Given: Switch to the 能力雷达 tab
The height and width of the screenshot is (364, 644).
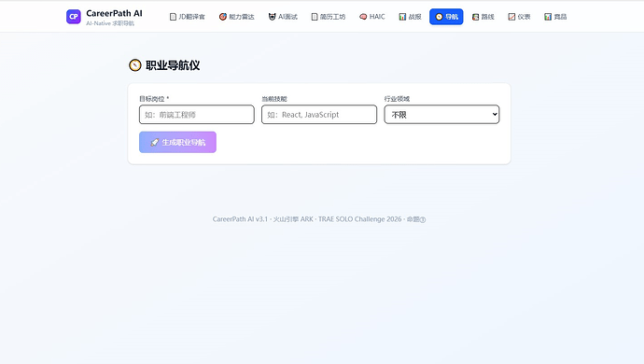Looking at the screenshot, I should [236, 17].
